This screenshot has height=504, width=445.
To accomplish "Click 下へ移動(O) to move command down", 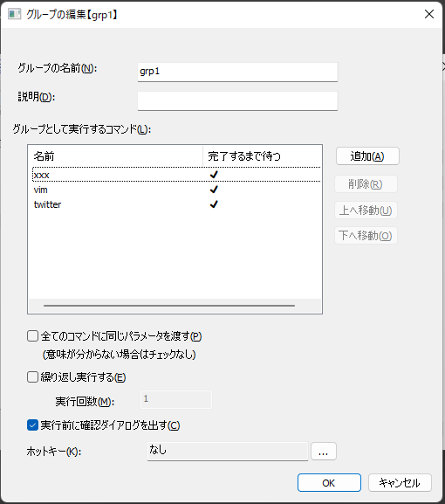I will (366, 235).
